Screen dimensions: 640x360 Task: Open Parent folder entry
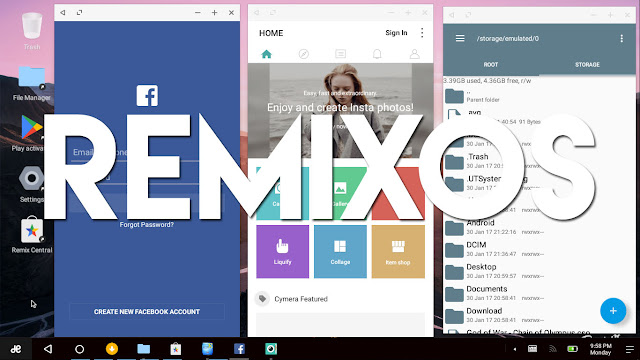pyautogui.click(x=539, y=96)
